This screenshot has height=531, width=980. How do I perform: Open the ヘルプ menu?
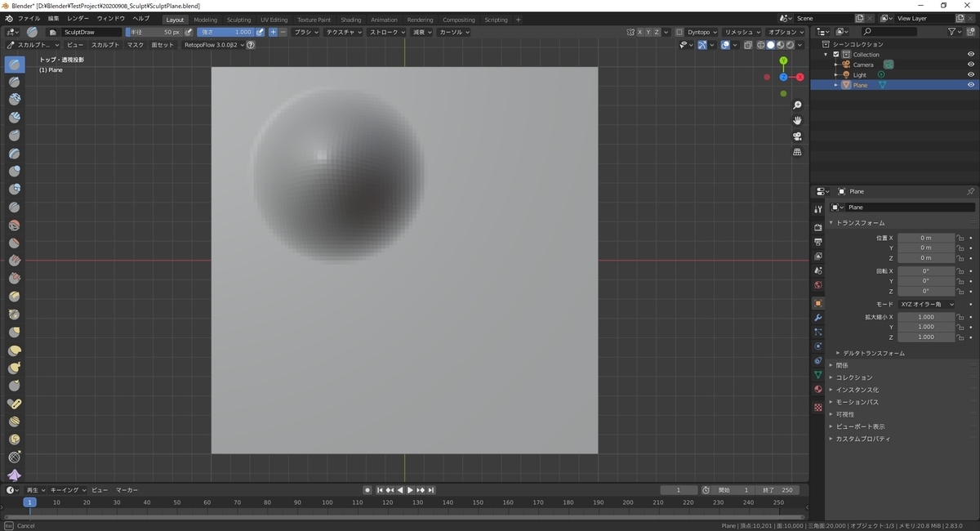point(140,18)
